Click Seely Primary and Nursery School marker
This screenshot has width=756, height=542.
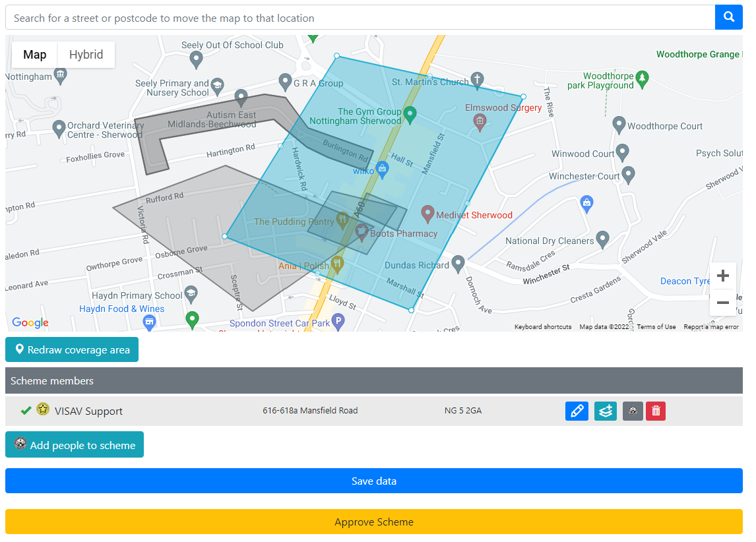point(218,86)
